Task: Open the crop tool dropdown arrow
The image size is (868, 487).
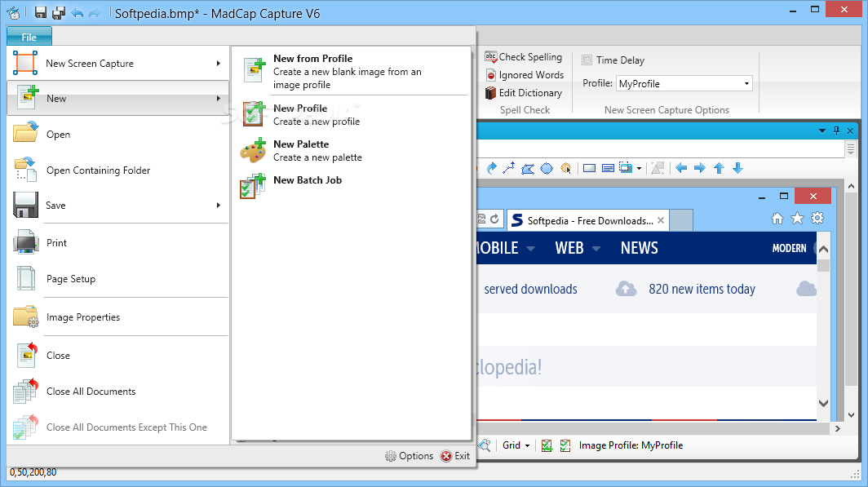Action: [x=640, y=168]
